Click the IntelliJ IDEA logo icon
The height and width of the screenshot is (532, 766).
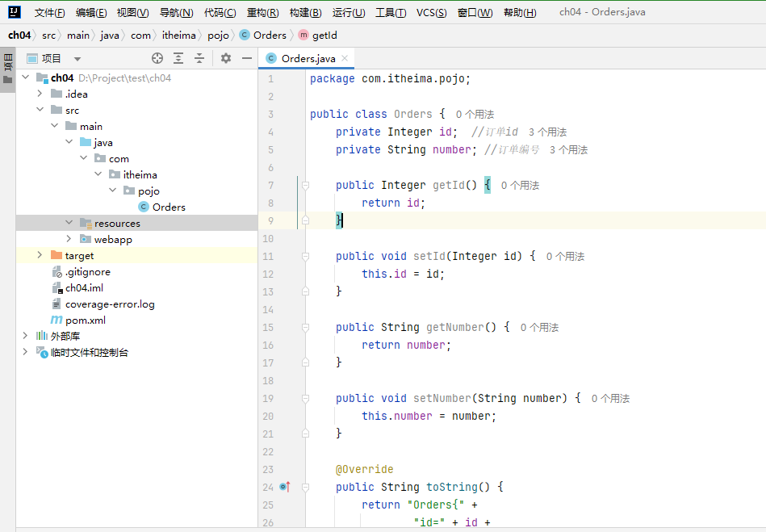pos(14,12)
